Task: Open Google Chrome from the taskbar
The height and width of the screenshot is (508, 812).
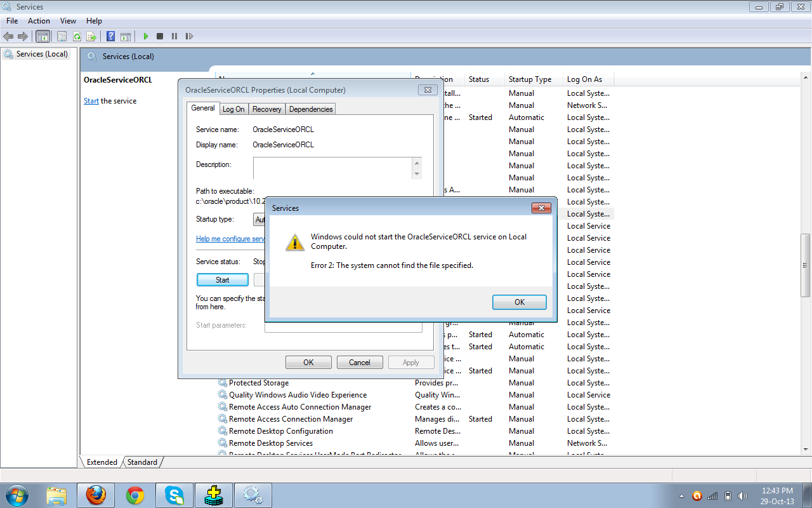Action: tap(135, 495)
